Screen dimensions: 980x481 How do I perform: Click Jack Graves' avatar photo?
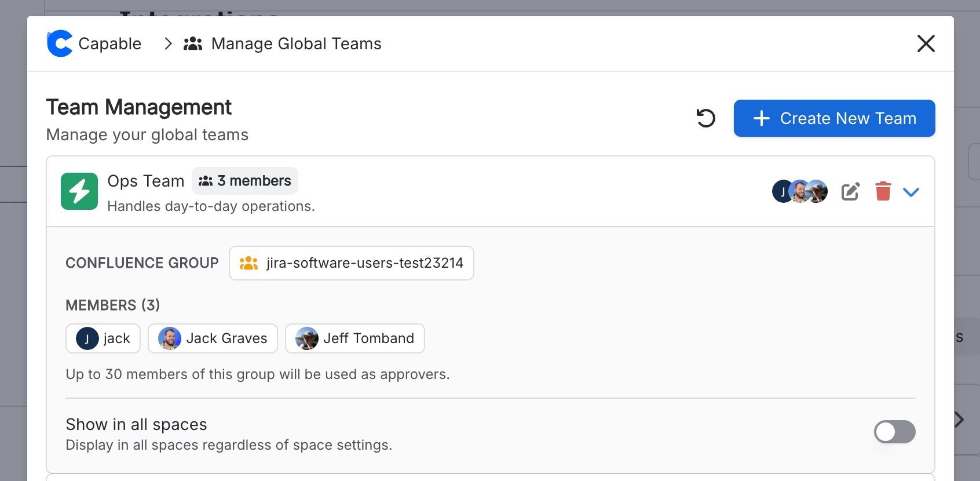point(170,338)
